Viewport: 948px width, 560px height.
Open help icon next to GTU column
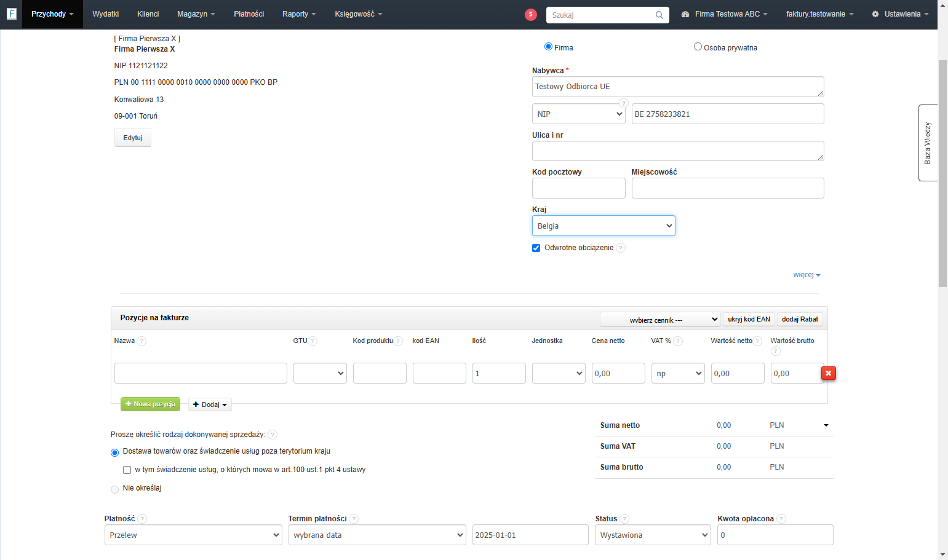[x=313, y=341]
